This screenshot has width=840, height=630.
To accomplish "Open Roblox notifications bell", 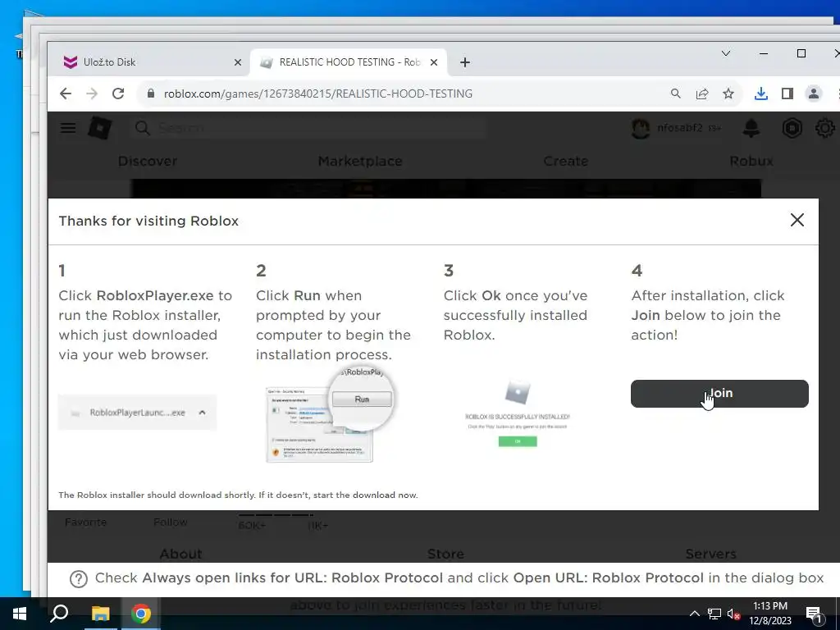I will (751, 128).
